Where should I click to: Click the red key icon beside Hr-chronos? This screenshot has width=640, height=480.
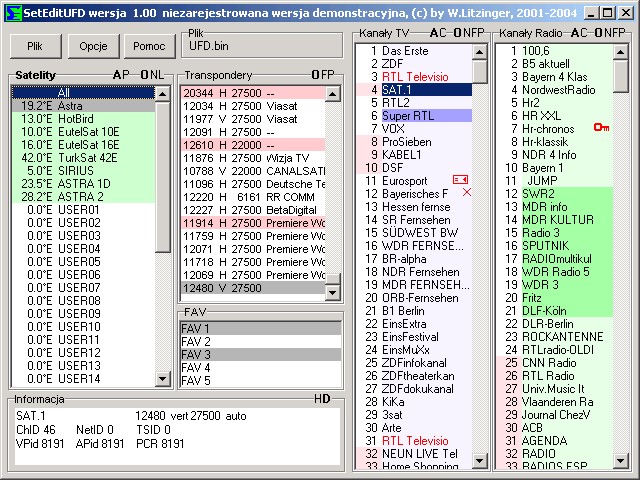pos(601,128)
